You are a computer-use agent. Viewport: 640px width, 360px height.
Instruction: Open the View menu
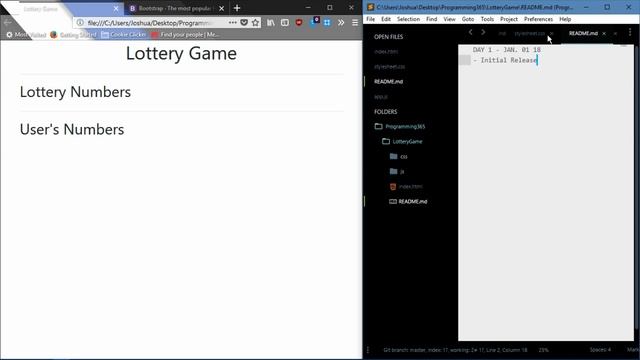(x=449, y=19)
